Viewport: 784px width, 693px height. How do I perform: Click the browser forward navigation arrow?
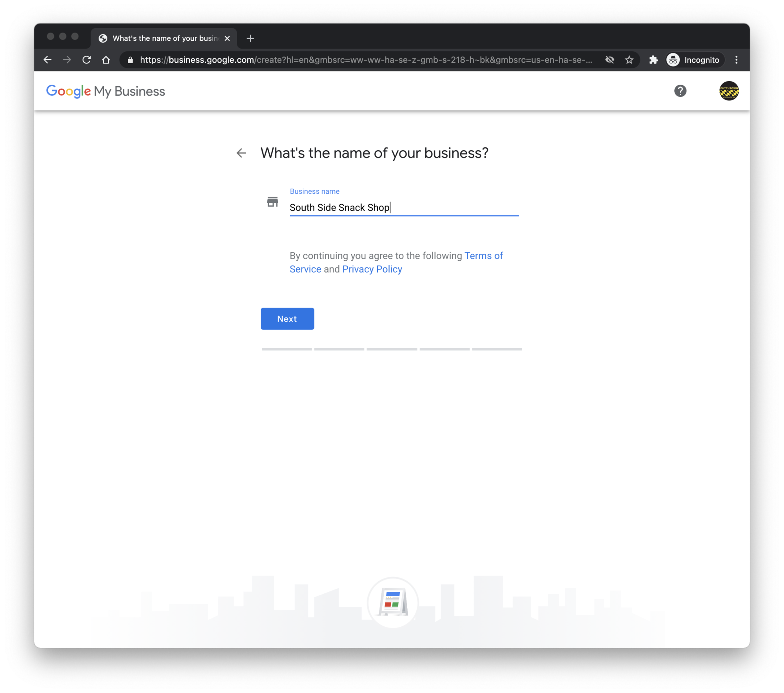67,60
